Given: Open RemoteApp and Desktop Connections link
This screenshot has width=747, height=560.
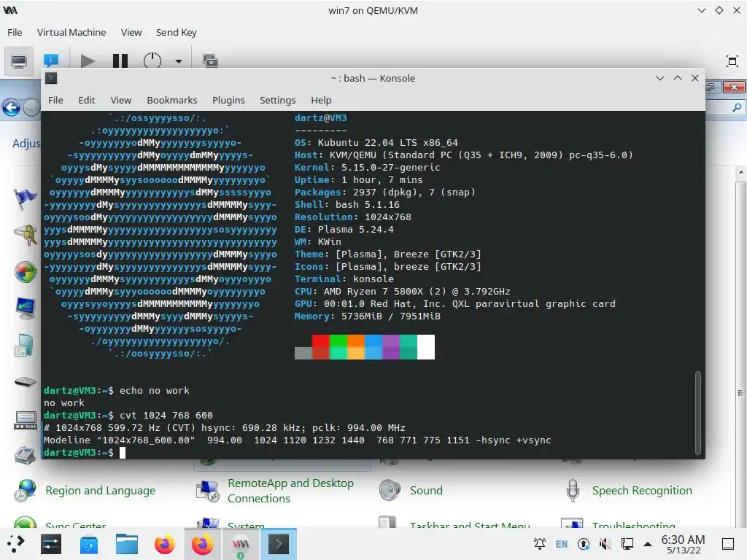Looking at the screenshot, I should pyautogui.click(x=290, y=491).
